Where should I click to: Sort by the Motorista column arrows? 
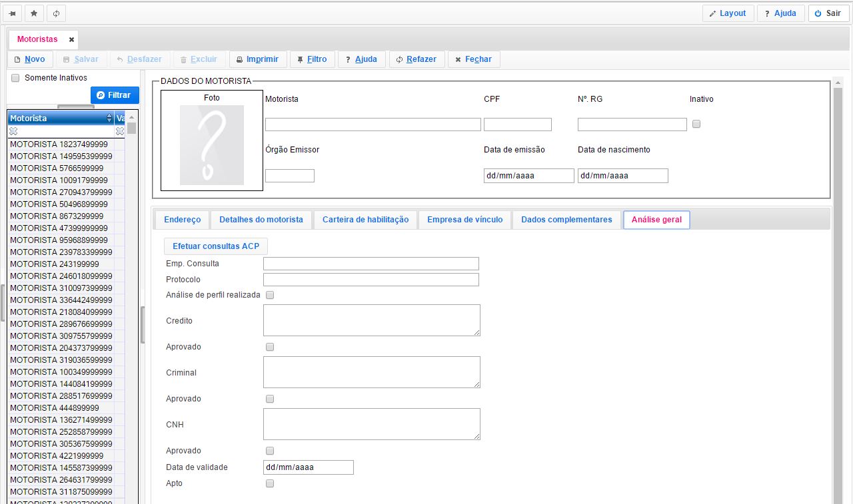(x=110, y=118)
